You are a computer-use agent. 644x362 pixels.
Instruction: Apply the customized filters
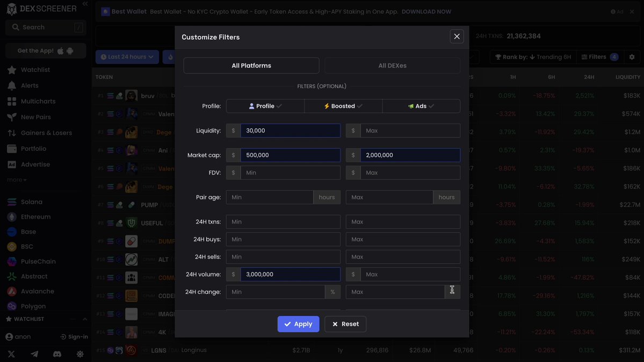point(298,324)
